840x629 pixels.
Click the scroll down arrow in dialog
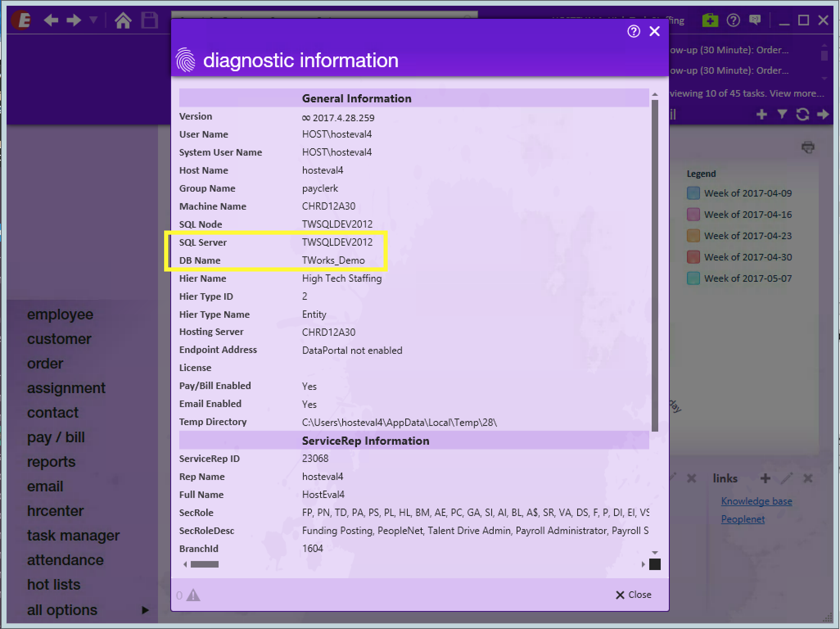point(655,552)
